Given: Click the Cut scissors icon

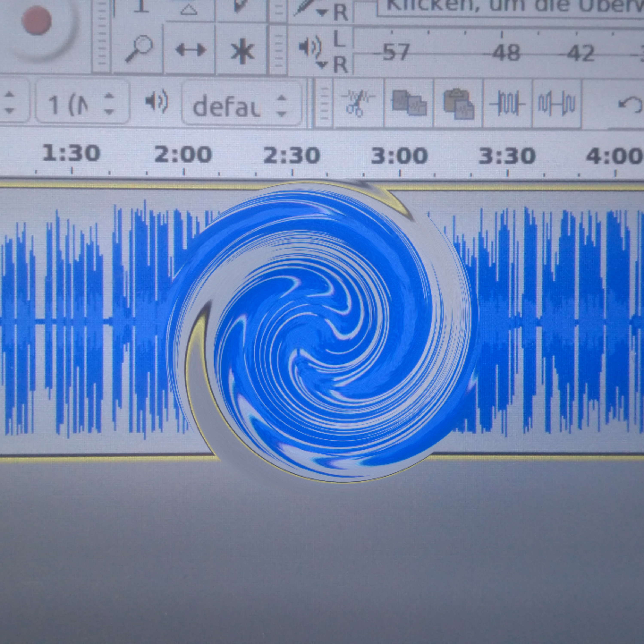Looking at the screenshot, I should click(x=358, y=103).
